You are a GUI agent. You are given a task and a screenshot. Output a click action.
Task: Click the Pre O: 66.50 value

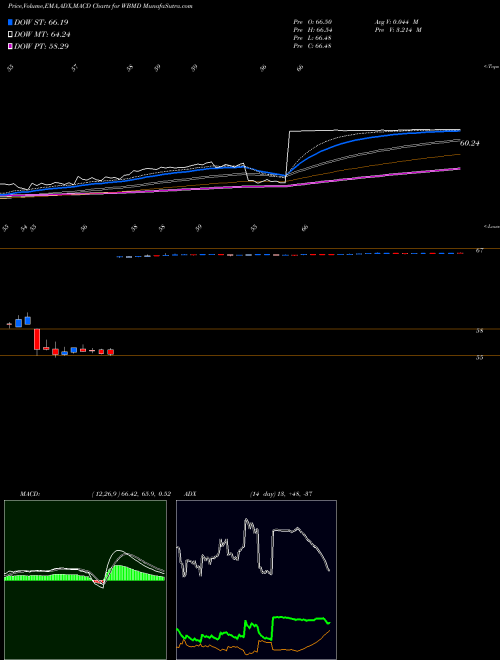click(312, 22)
